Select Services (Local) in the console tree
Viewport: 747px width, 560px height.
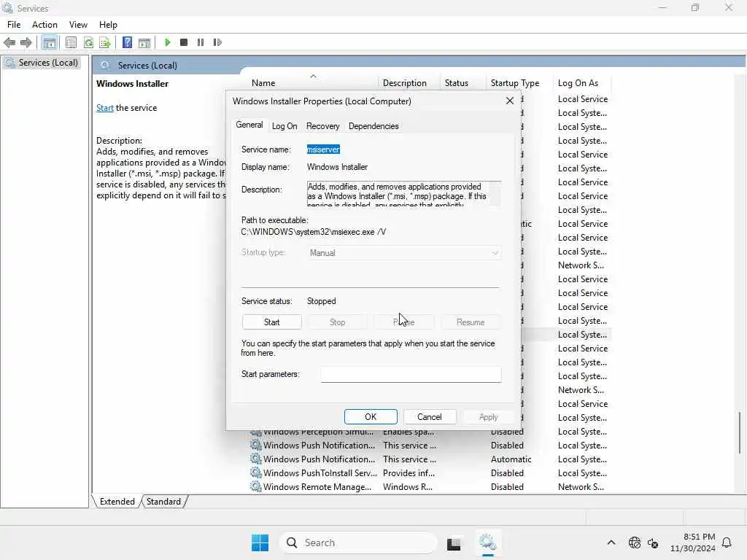[47, 63]
